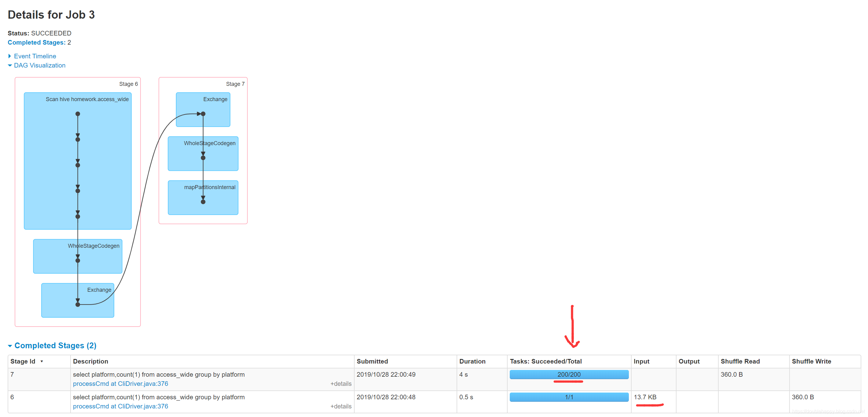868x417 pixels.
Task: Expand the Event Timeline section
Action: [35, 56]
